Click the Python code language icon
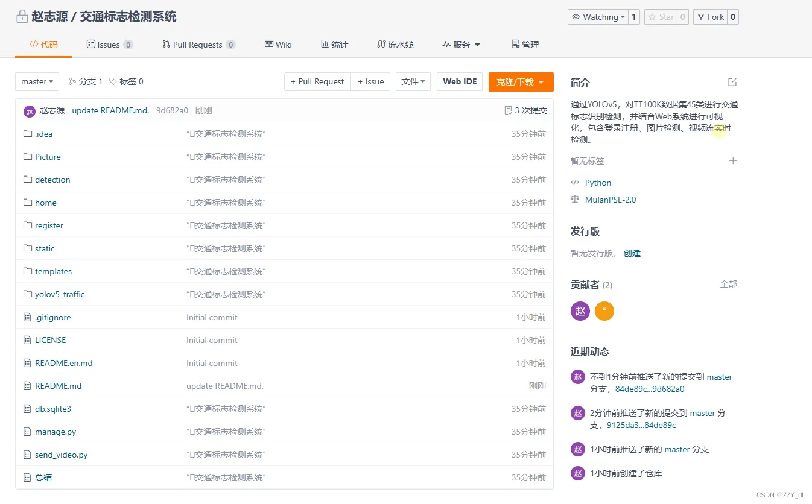The width and height of the screenshot is (812, 504). (x=575, y=183)
